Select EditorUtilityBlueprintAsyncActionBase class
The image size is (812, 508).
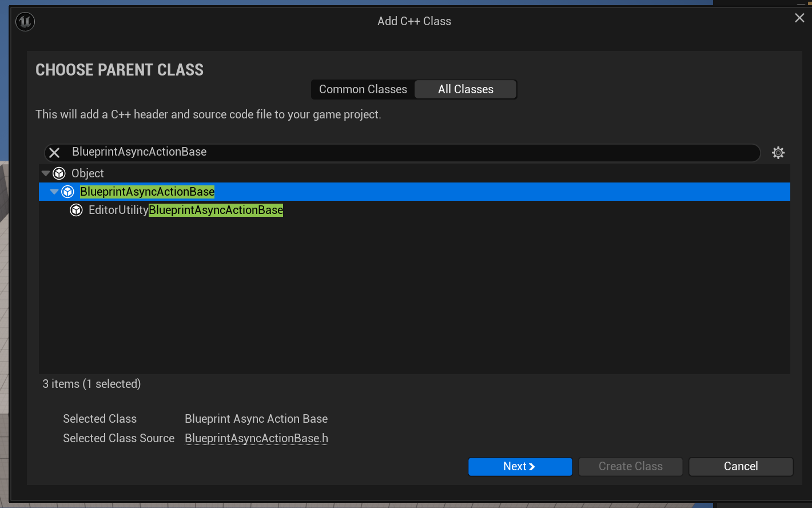click(415, 210)
